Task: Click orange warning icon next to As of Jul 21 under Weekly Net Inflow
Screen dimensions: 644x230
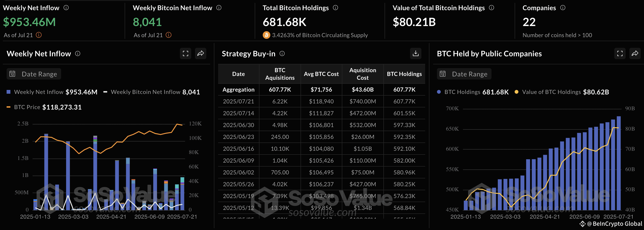Action: (x=39, y=35)
